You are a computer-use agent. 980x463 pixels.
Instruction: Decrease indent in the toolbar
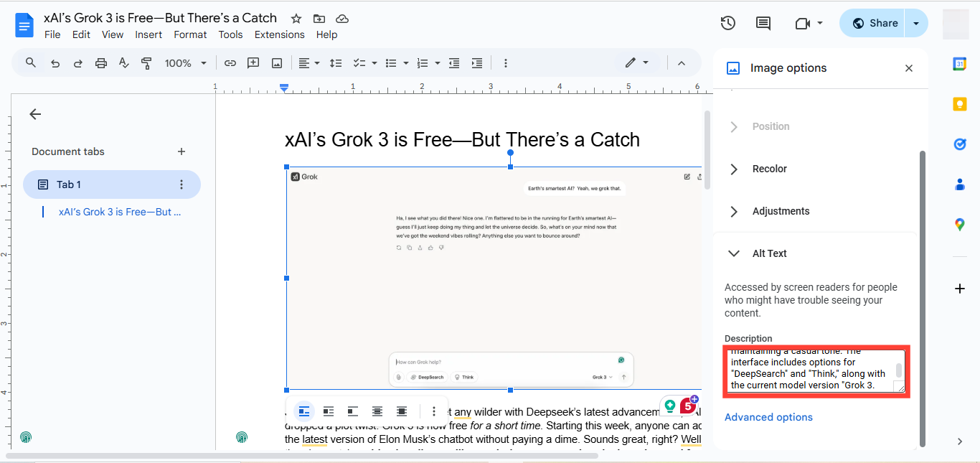453,63
